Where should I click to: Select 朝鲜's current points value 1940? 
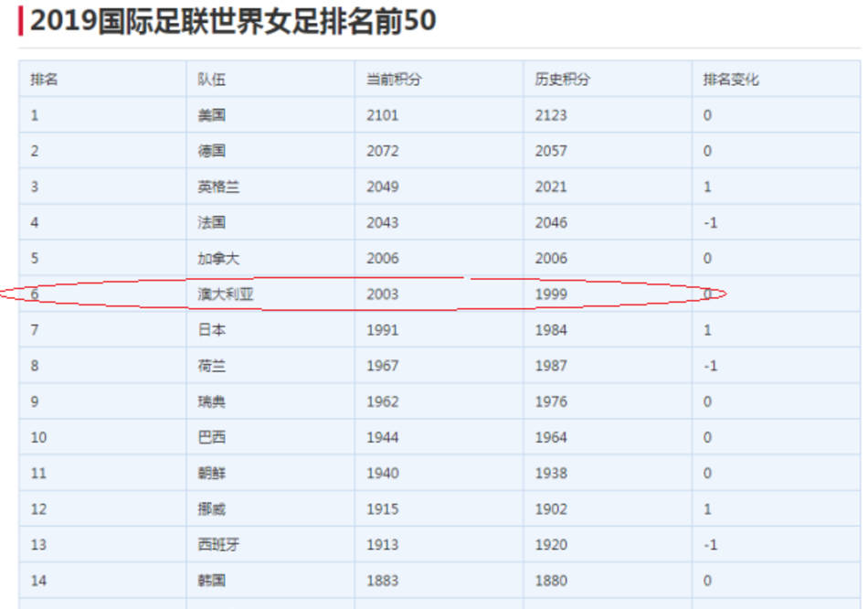pyautogui.click(x=383, y=474)
